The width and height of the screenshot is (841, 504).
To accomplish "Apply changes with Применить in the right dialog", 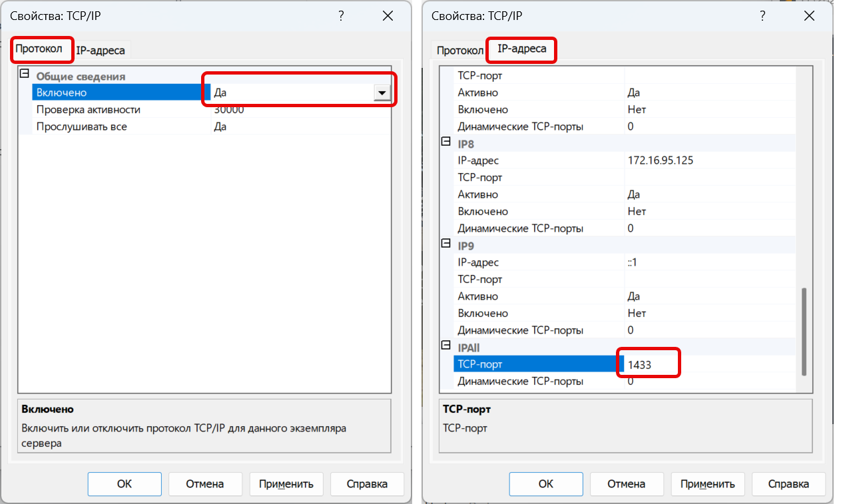I will (708, 484).
